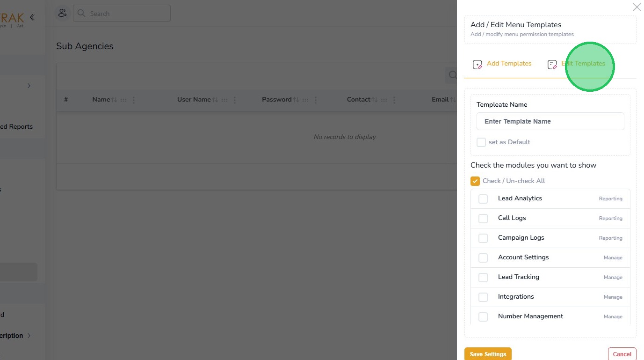This screenshot has height=360, width=644.
Task: Sort table by Name column
Action: coord(114,100)
